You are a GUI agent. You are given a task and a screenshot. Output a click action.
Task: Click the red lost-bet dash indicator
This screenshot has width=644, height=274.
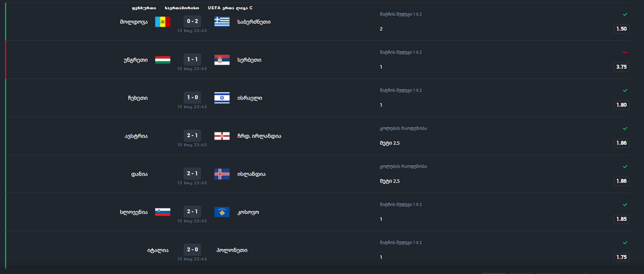625,52
